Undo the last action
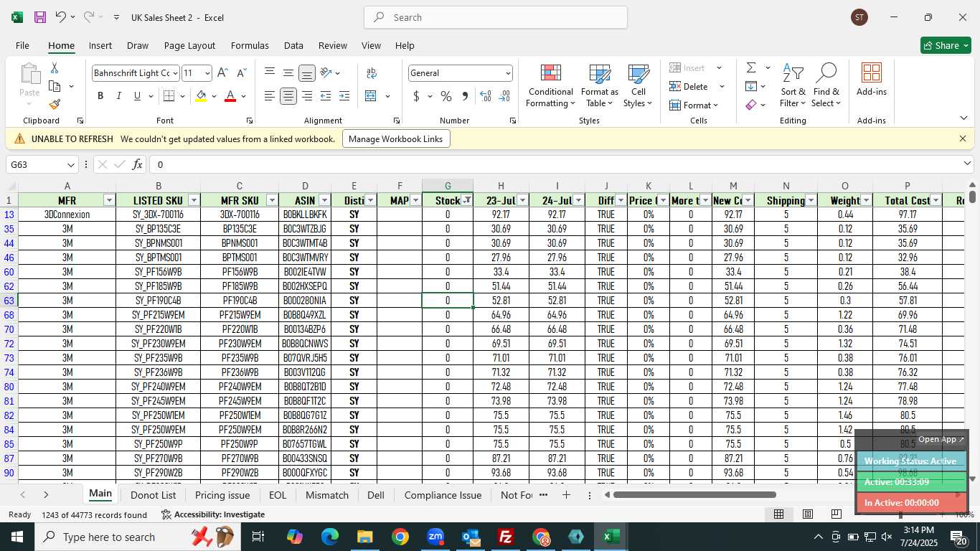 point(61,17)
